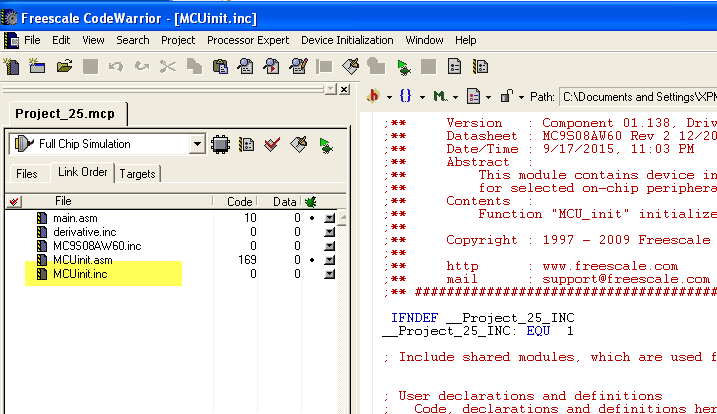This screenshot has height=414, width=717.
Task: Open the dropdown arrow next to 'h' icon
Action: 389,97
